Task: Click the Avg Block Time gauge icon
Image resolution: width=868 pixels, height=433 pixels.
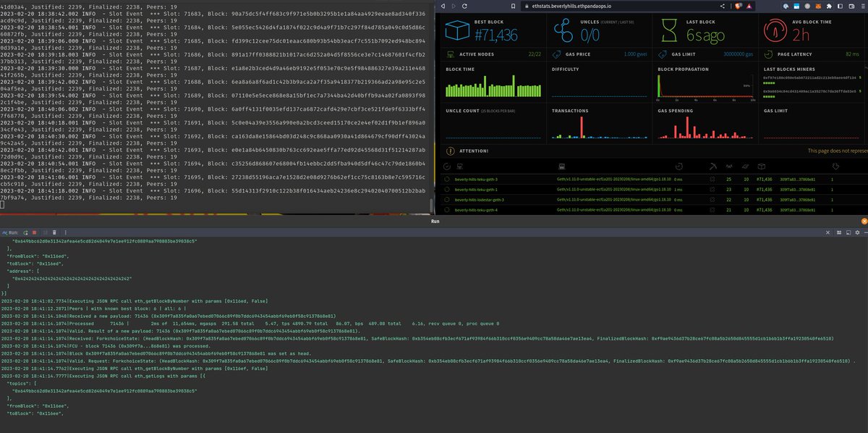Action: point(777,30)
